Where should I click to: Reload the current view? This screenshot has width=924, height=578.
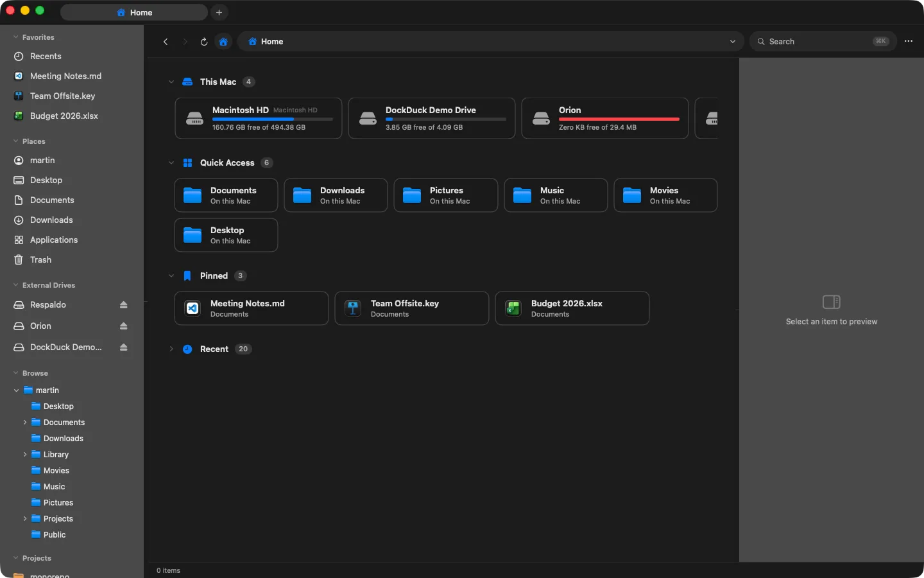tap(204, 42)
